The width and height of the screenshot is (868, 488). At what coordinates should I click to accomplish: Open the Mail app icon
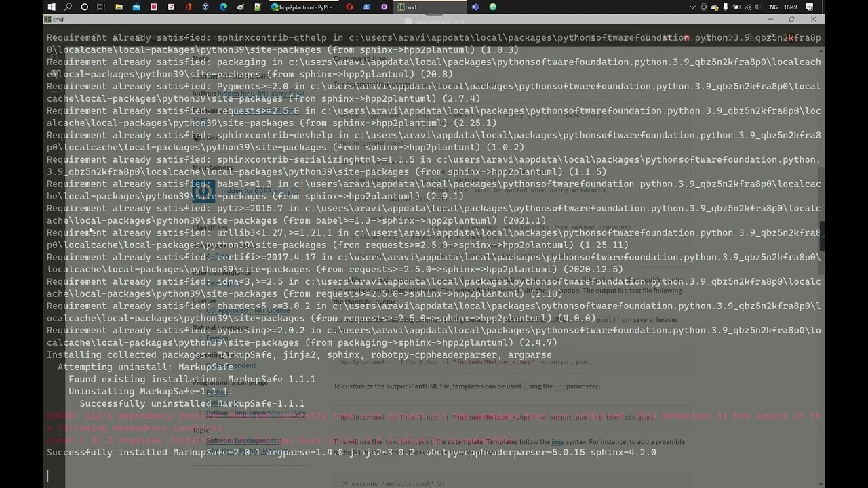point(136,7)
